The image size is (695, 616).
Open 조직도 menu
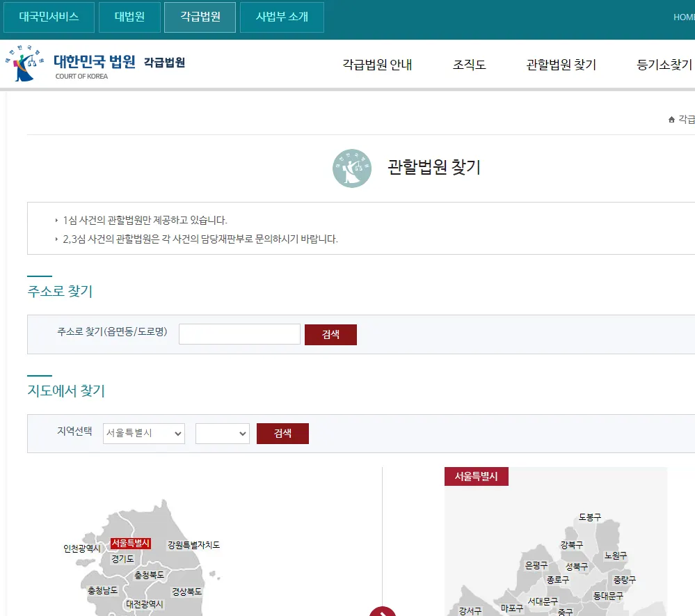(470, 65)
